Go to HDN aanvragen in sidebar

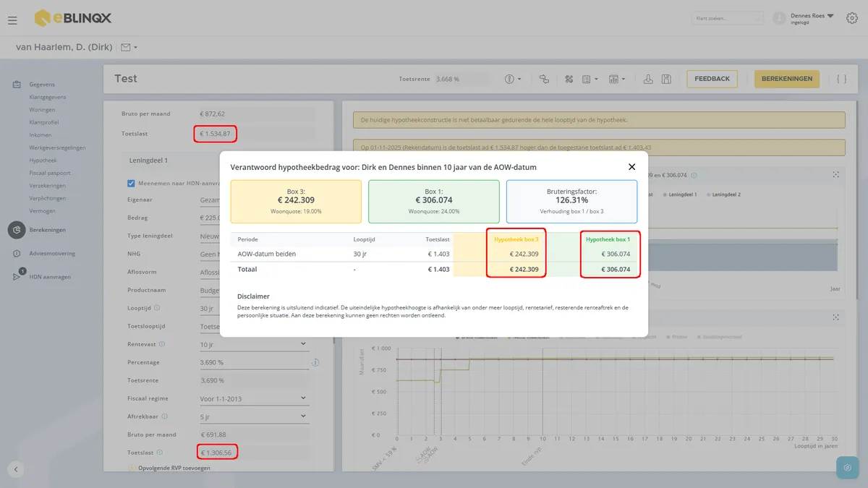click(x=50, y=277)
